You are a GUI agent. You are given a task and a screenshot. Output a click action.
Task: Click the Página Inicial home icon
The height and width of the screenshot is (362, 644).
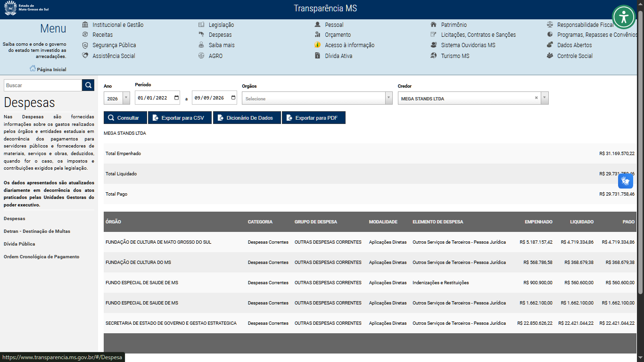click(x=33, y=69)
